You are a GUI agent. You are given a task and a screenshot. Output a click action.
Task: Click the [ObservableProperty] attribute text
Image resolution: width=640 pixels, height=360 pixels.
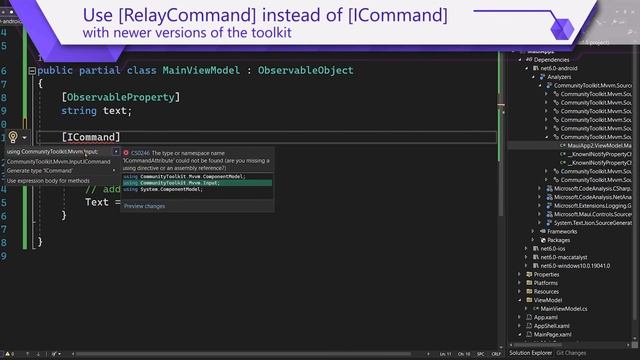click(120, 97)
